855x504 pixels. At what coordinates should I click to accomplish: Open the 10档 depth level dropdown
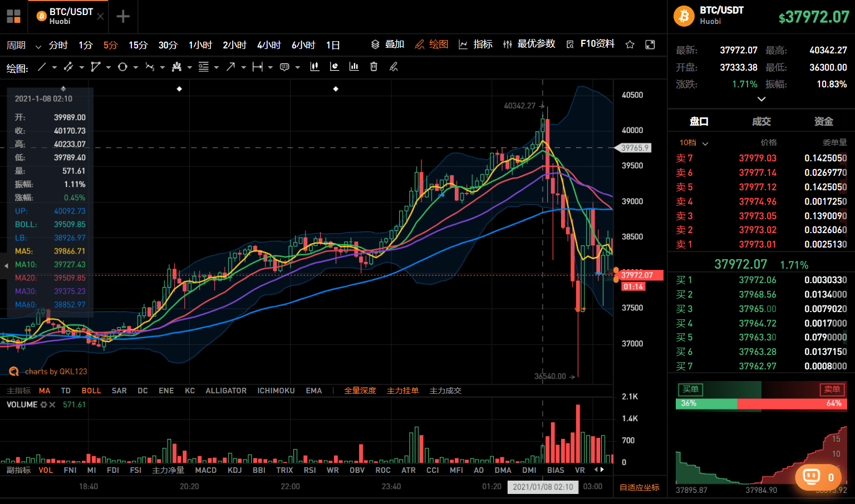click(x=694, y=143)
